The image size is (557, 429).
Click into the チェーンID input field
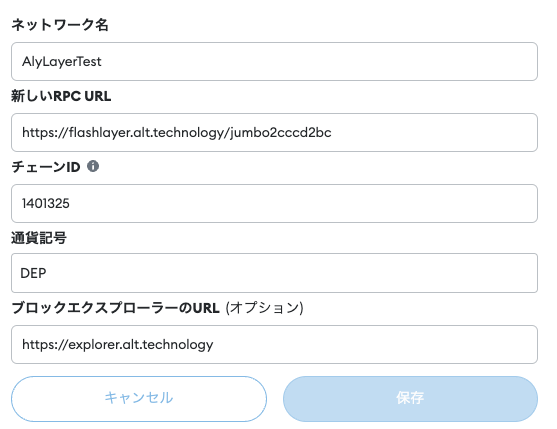click(274, 203)
